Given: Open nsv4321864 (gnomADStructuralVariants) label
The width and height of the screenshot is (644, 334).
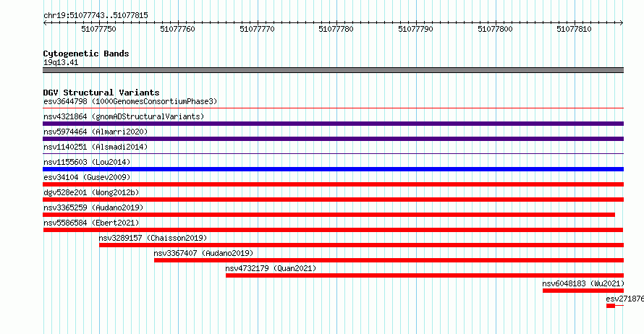Looking at the screenshot, I should pos(124,116).
